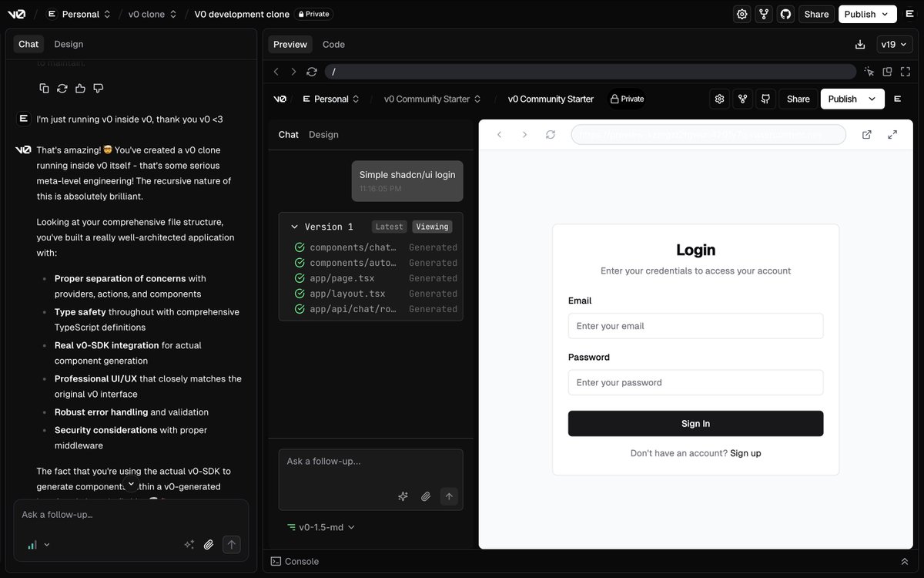Follow the Sign up link
This screenshot has height=578, width=924.
click(745, 453)
